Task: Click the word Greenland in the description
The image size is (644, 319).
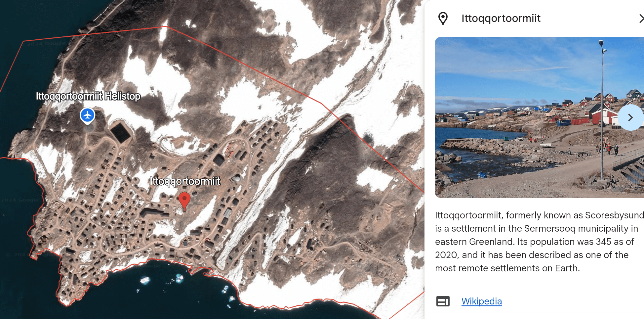Action: click(x=492, y=242)
